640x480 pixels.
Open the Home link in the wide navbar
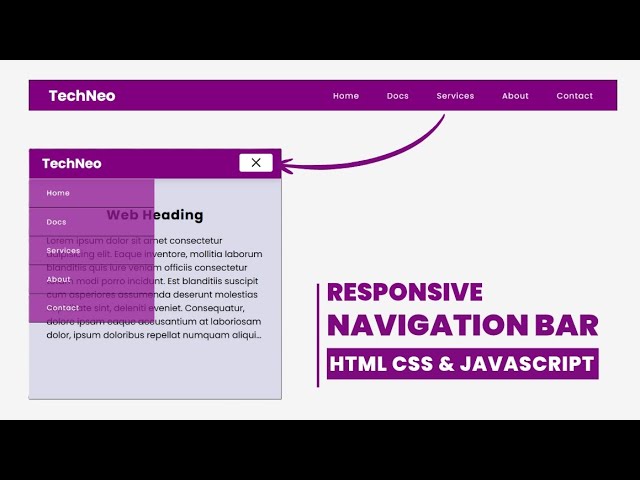point(346,96)
